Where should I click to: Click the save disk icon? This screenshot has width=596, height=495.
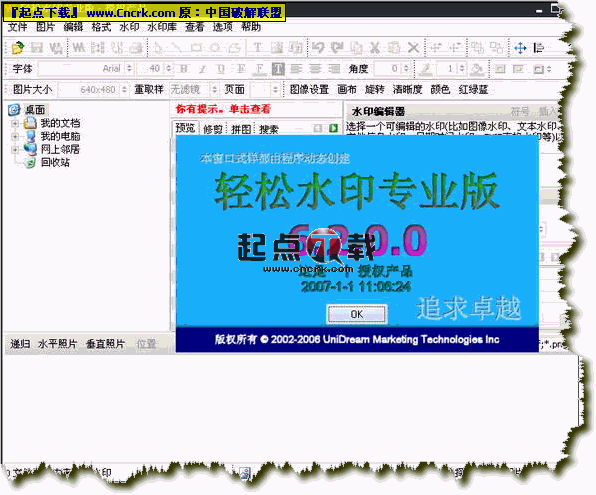[x=37, y=48]
